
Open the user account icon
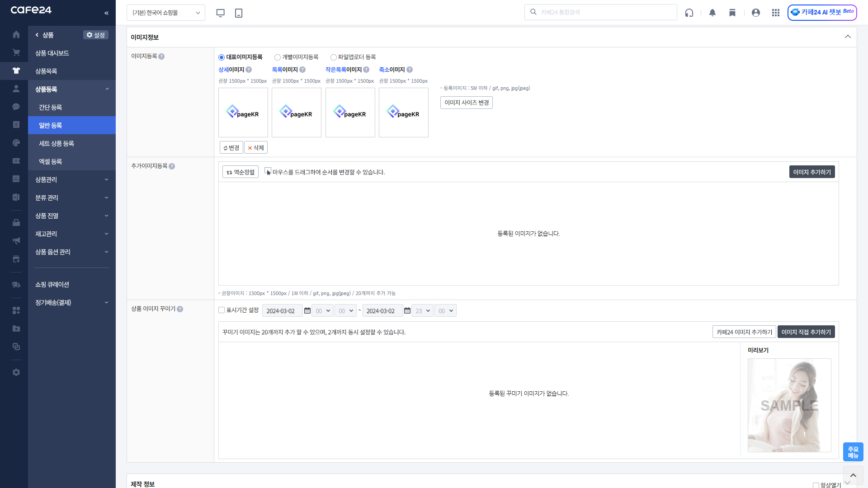tap(756, 13)
